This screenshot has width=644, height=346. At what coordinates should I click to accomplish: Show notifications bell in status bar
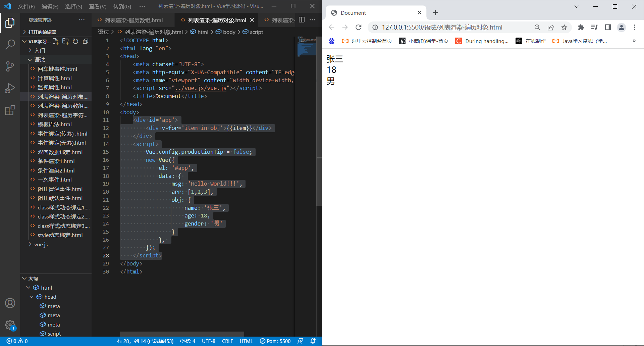pos(313,341)
